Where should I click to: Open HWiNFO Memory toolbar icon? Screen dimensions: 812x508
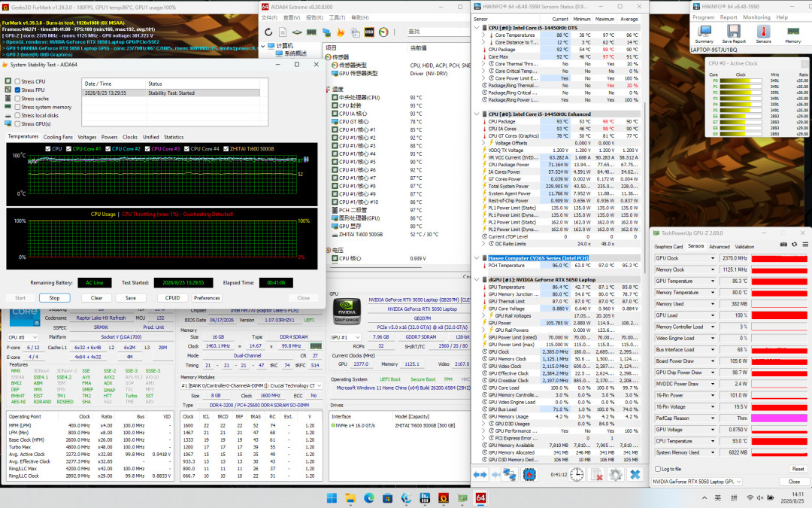click(793, 32)
